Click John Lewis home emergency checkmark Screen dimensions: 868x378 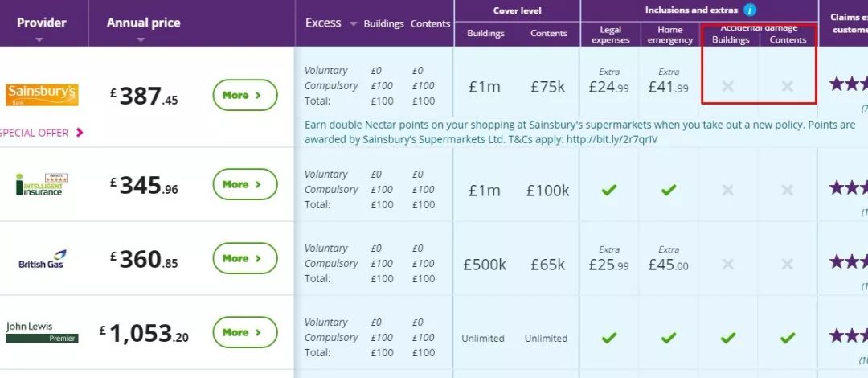pos(669,338)
